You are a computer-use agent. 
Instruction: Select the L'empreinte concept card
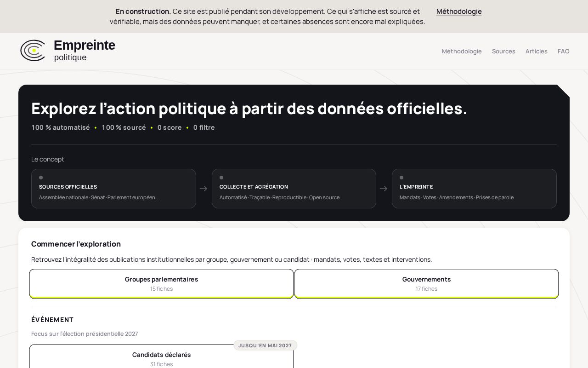point(474,189)
